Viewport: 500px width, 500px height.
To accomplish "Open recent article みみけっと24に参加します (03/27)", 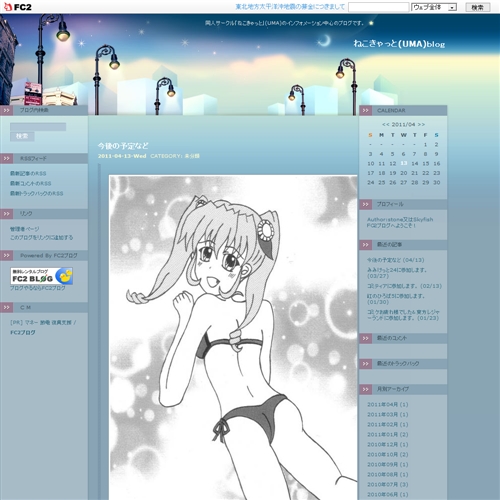I will 397,273.
